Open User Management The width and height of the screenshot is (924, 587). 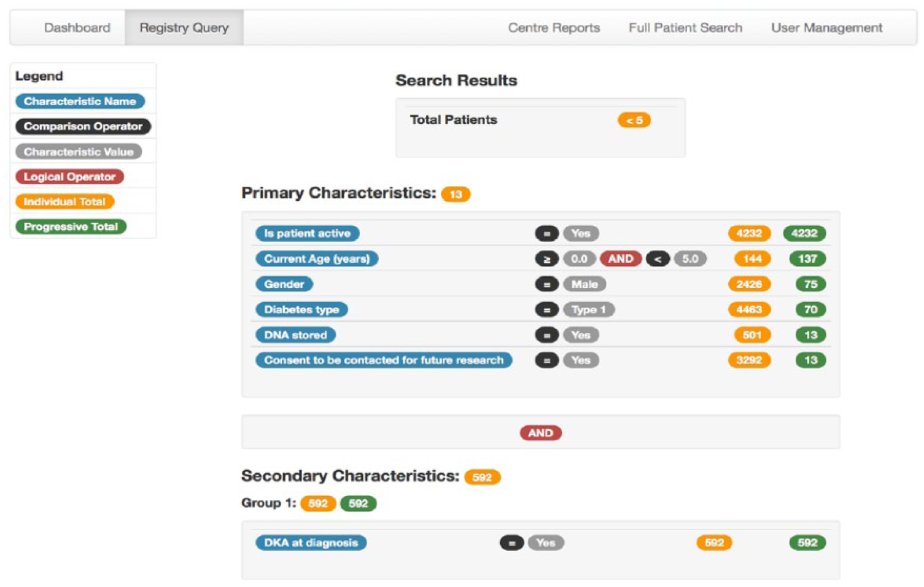[826, 28]
